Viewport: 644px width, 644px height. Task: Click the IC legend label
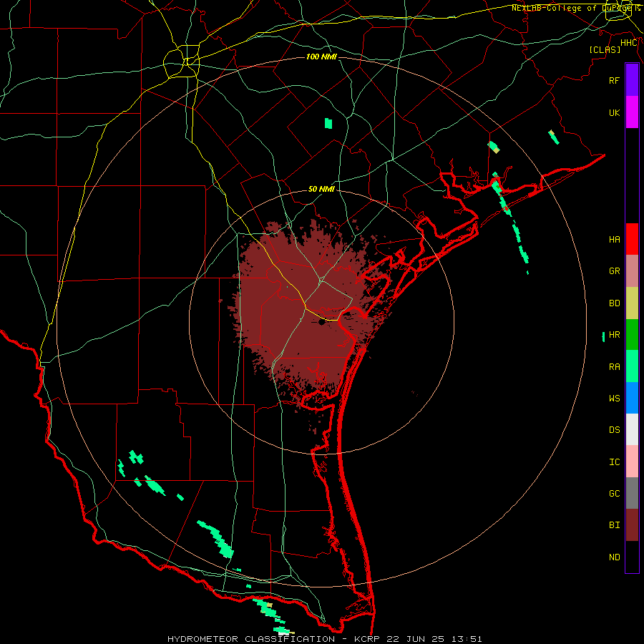(615, 462)
